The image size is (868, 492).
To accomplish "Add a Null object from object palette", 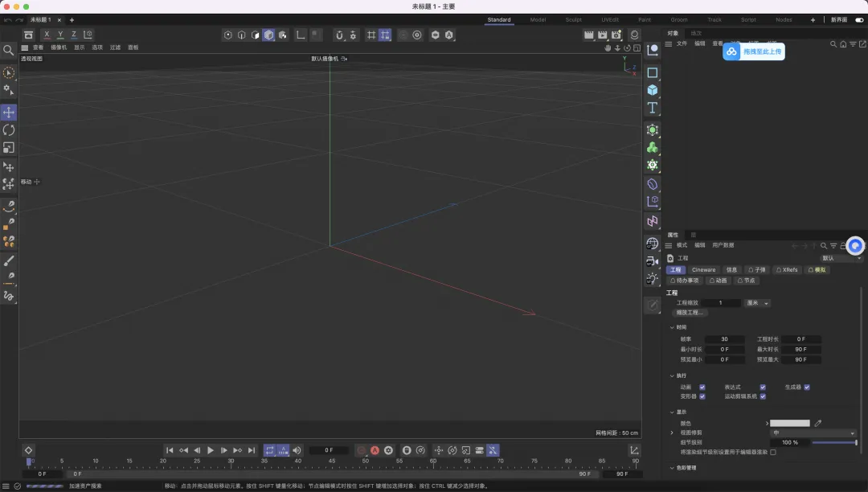I will (x=653, y=50).
